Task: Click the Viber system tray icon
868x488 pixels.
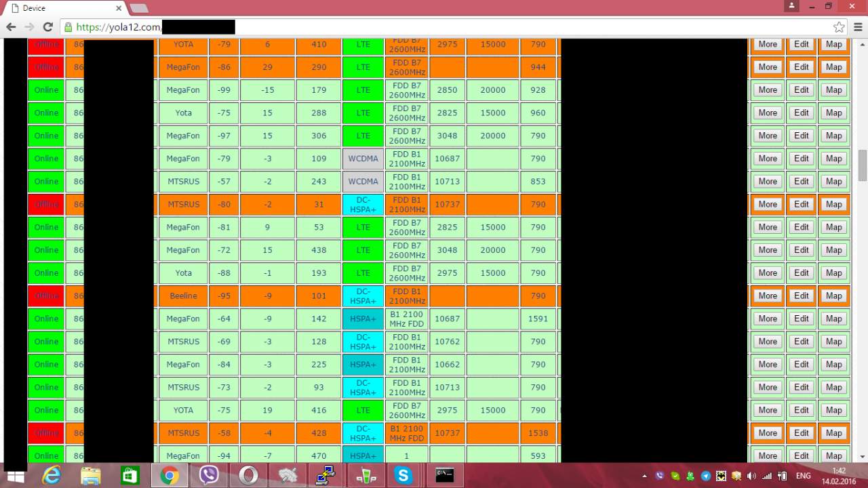Action: (x=660, y=476)
